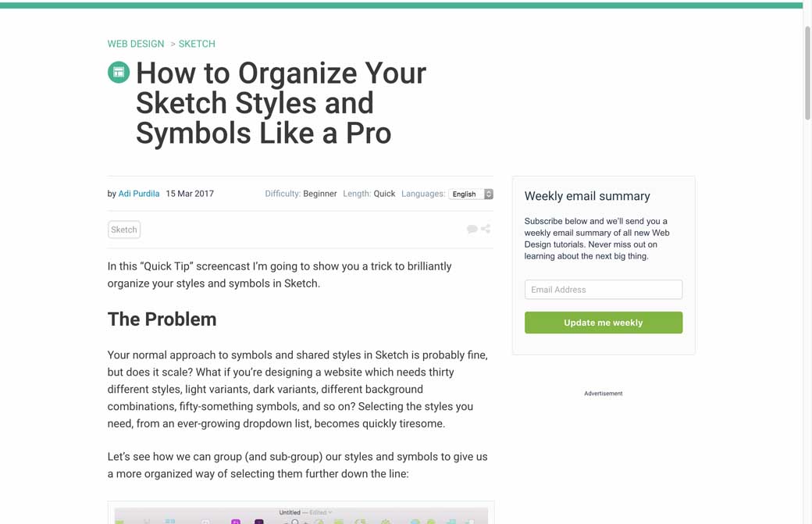The width and height of the screenshot is (812, 524).
Task: Open the comments speech bubble icon
Action: click(x=472, y=229)
